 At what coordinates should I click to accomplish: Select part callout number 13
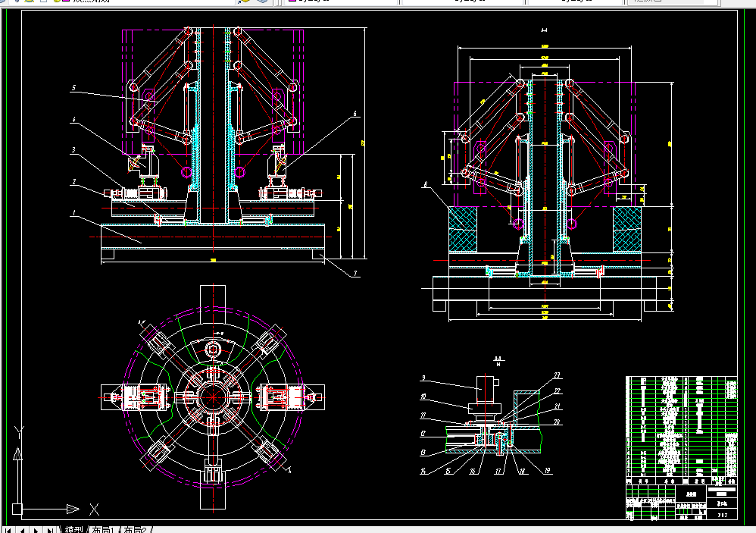[423, 453]
